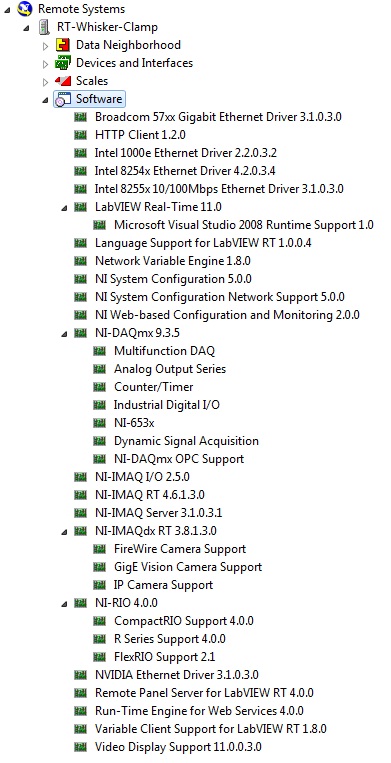Click the Devices and Interfaces icon
Image resolution: width=391 pixels, height=763 pixels.
(63, 63)
